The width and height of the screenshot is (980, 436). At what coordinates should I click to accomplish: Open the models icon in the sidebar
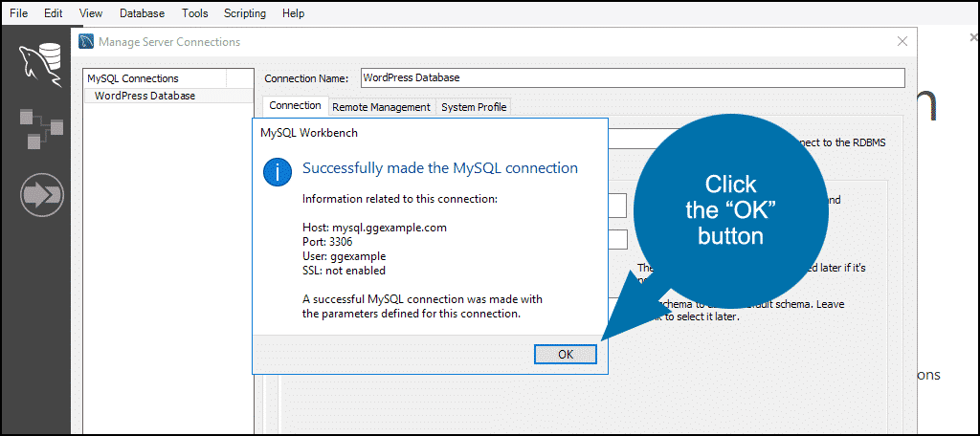click(x=40, y=128)
